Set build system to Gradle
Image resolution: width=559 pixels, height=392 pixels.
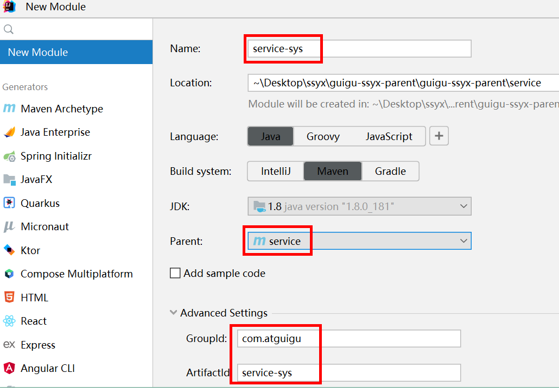coord(390,172)
